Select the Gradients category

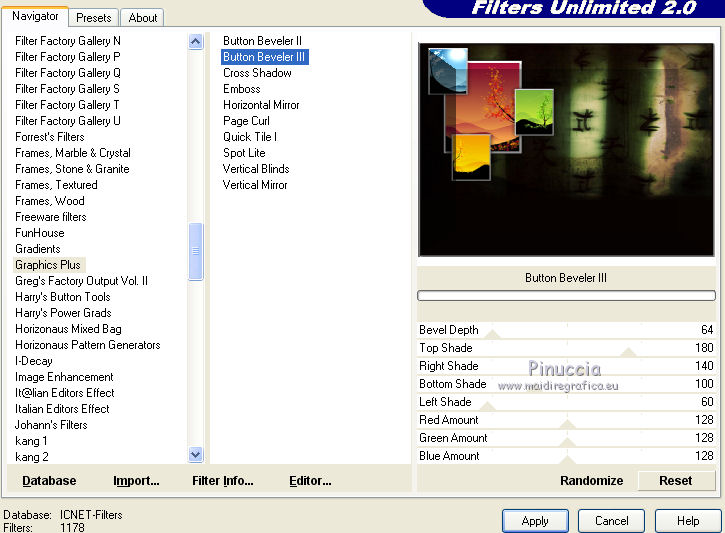37,249
